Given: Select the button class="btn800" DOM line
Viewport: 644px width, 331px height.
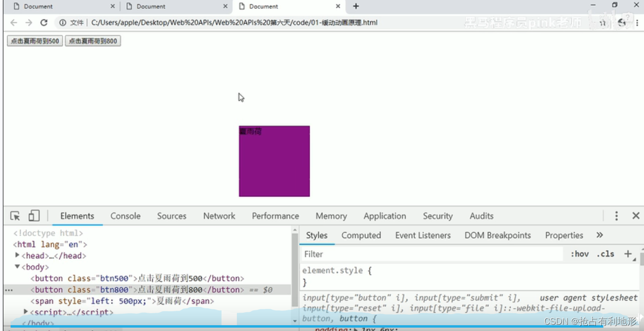Looking at the screenshot, I should coord(147,290).
